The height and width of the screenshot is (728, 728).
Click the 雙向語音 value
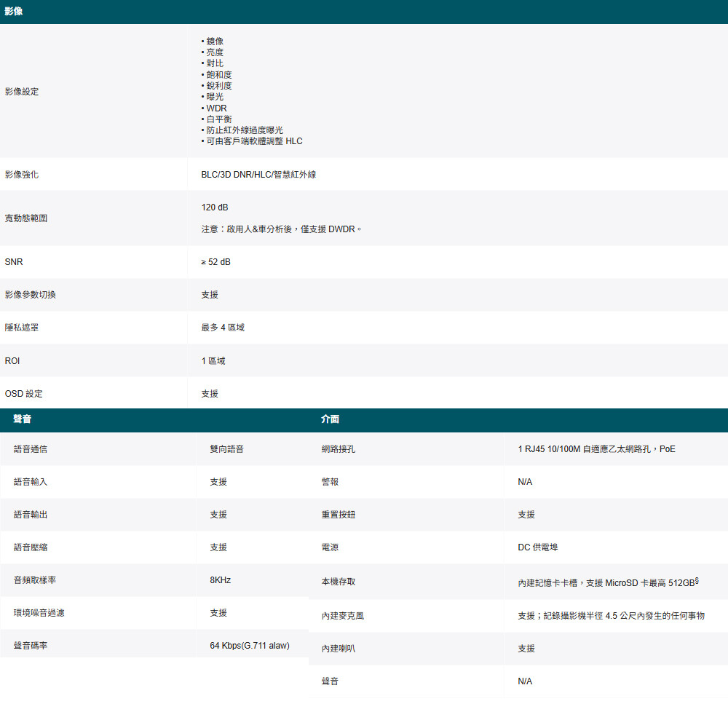click(226, 449)
